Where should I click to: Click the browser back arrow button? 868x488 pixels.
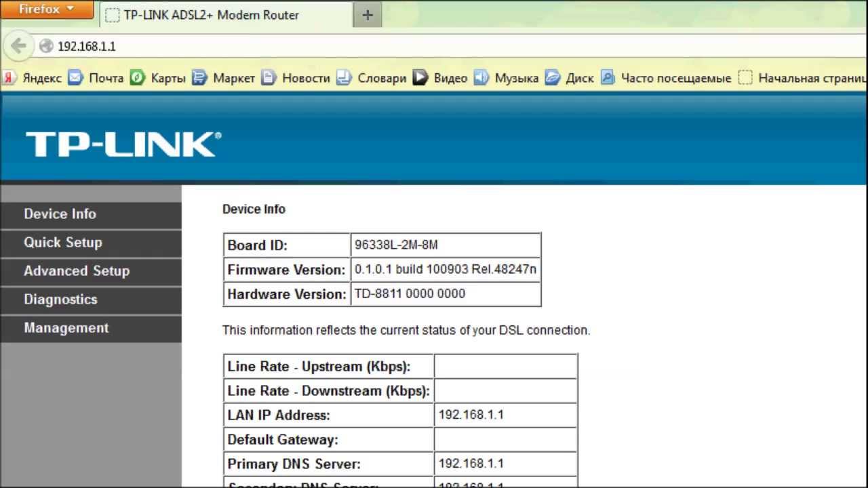point(18,46)
